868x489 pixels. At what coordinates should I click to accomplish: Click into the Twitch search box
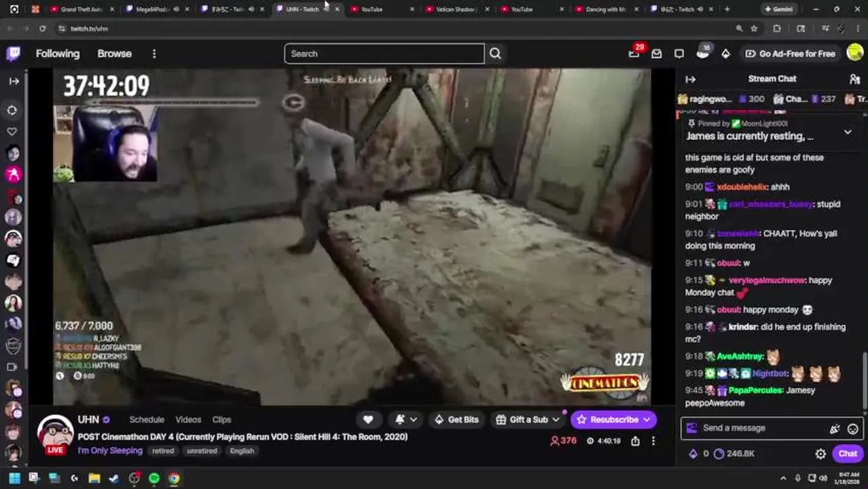(x=384, y=54)
